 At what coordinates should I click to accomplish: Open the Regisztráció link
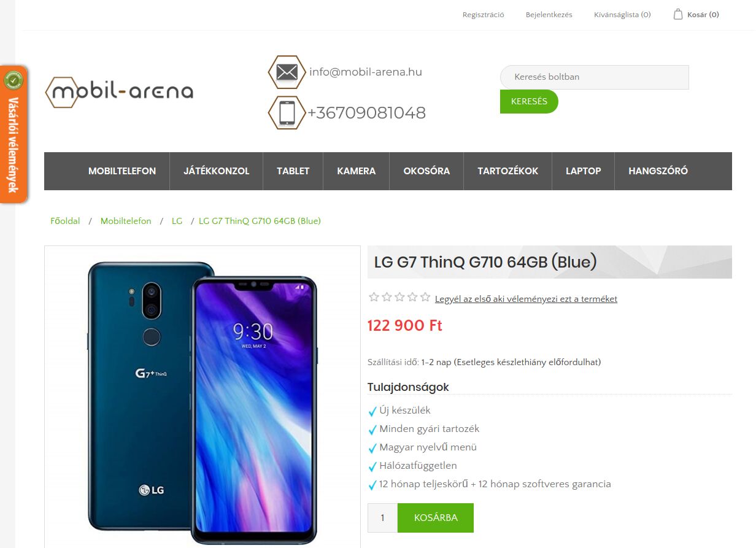(x=484, y=15)
